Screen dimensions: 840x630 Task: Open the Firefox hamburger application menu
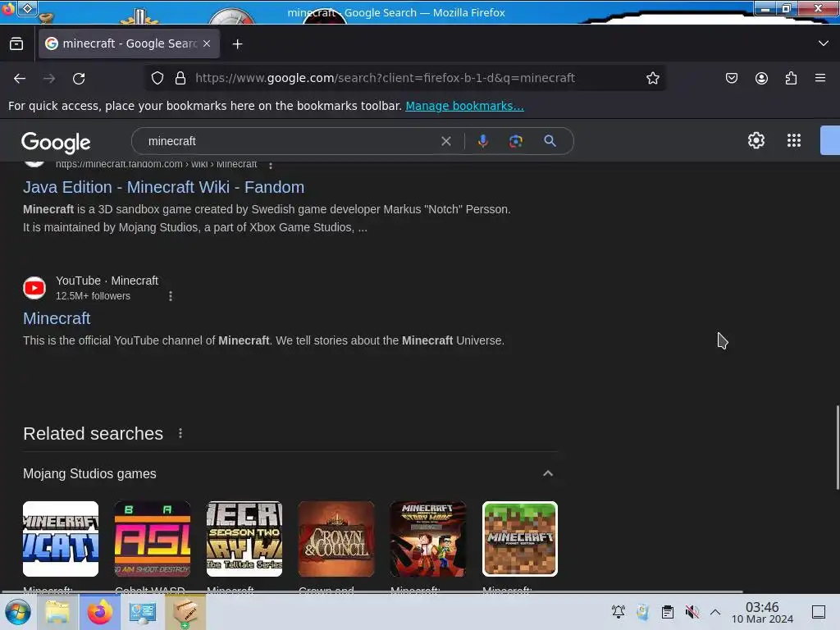pos(820,78)
